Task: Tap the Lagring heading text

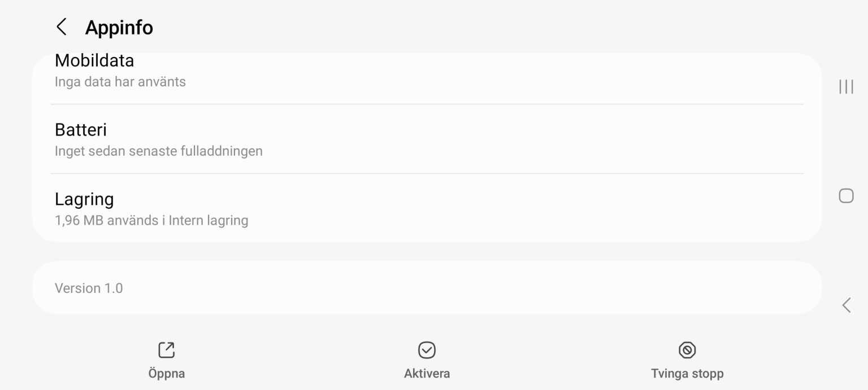Action: point(84,199)
